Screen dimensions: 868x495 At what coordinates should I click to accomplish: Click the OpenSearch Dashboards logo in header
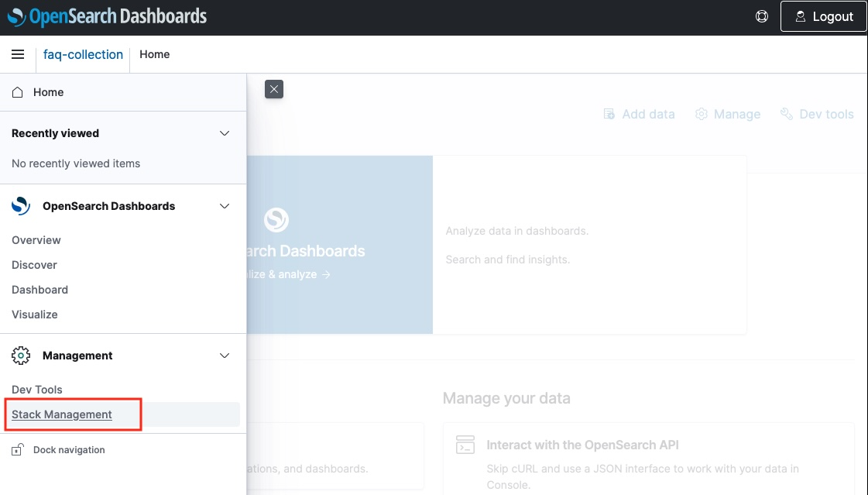point(107,16)
